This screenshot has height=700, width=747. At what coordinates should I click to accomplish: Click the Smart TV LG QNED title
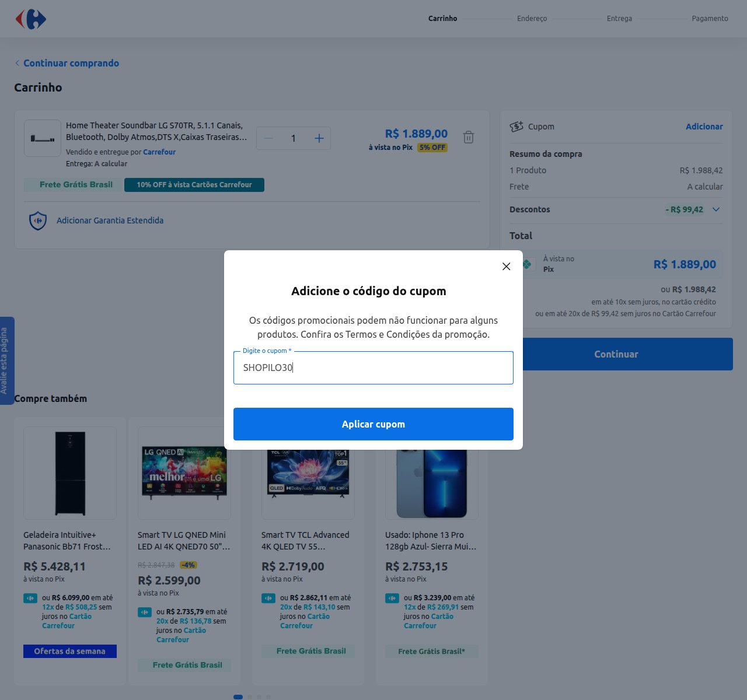click(184, 541)
